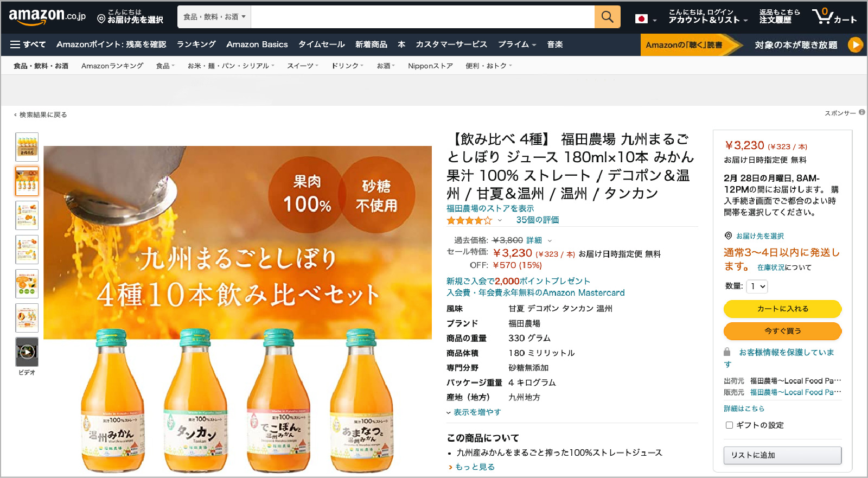Screen dimensions: 868x478
Task: Click in the search text field
Action: click(422, 17)
